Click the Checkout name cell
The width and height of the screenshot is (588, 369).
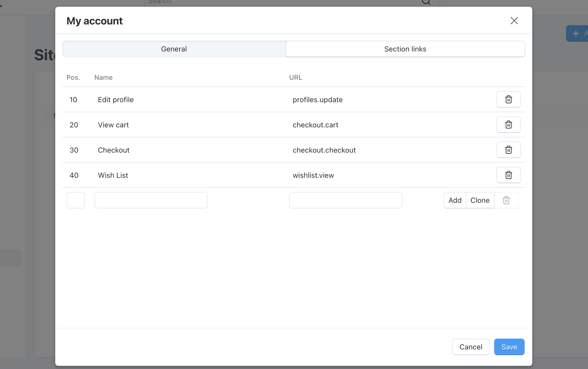pyautogui.click(x=114, y=150)
